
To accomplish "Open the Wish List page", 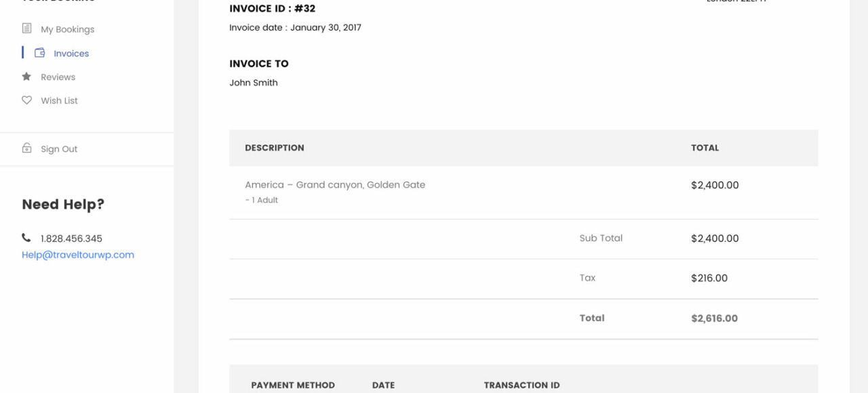I will (x=59, y=101).
